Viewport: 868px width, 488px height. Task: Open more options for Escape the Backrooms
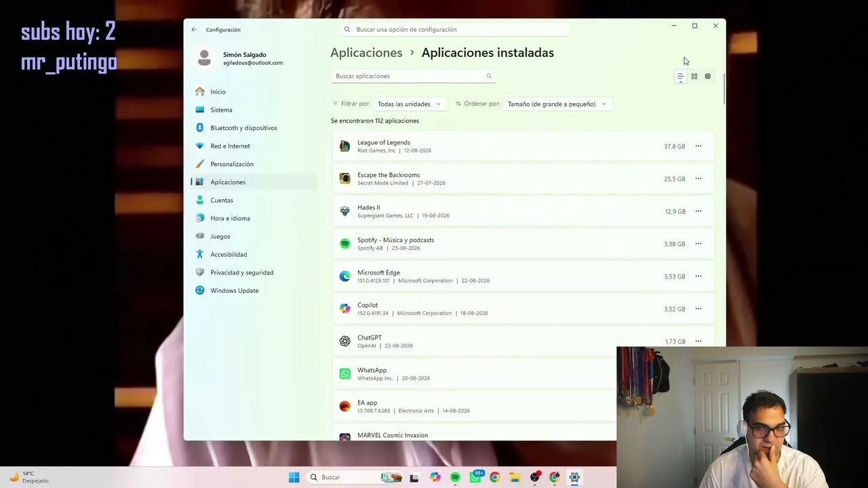pyautogui.click(x=698, y=179)
